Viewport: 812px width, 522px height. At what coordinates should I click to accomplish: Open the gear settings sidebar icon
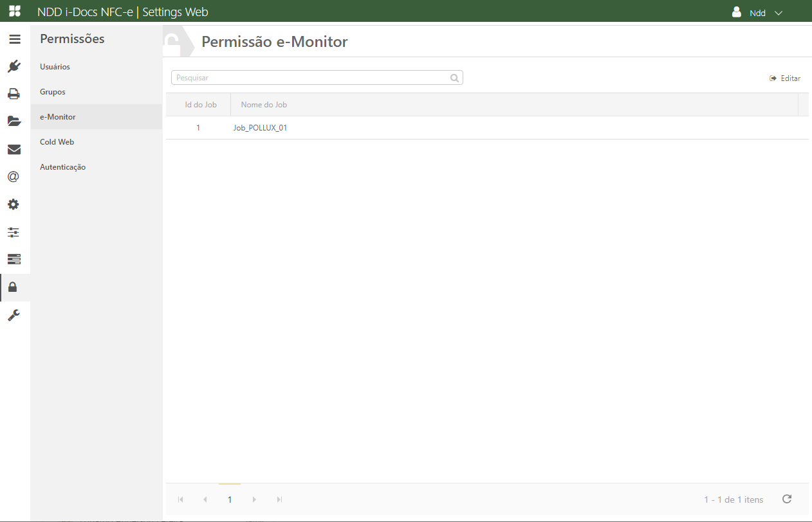click(14, 204)
